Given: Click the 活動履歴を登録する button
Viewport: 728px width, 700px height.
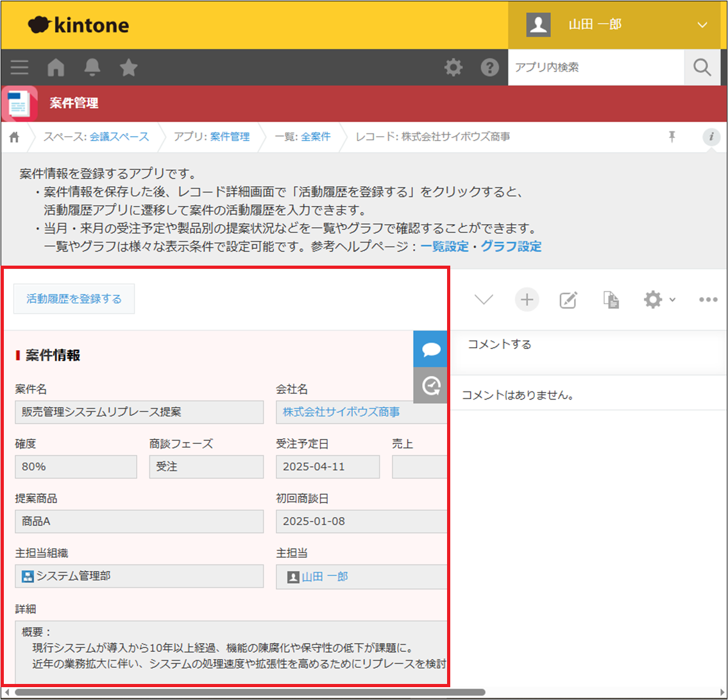Looking at the screenshot, I should [x=74, y=298].
